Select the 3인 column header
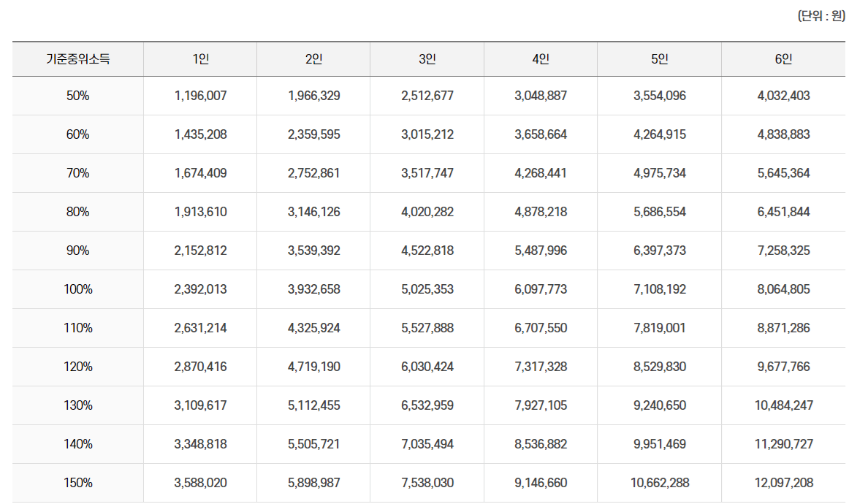 click(x=427, y=59)
